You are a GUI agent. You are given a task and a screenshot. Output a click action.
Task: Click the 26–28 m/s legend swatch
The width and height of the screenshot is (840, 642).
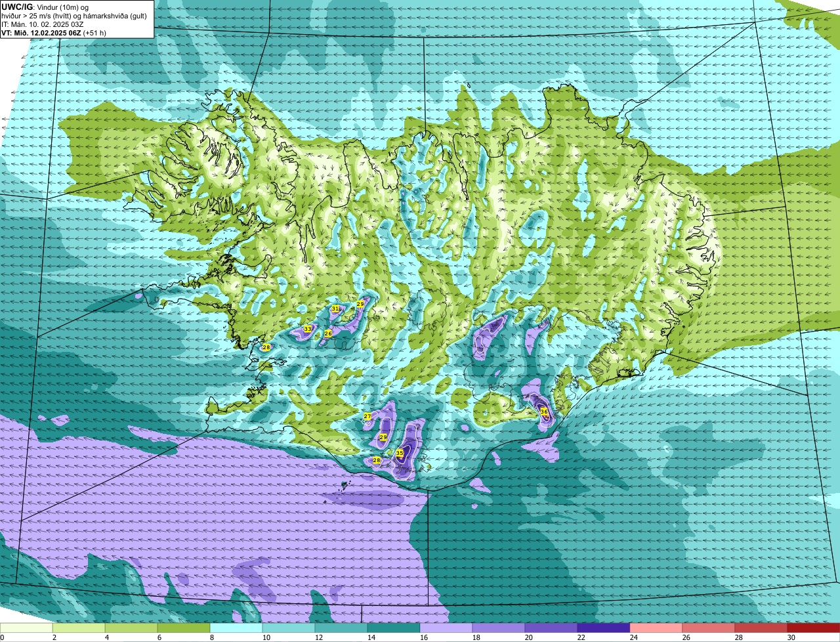coord(709,628)
